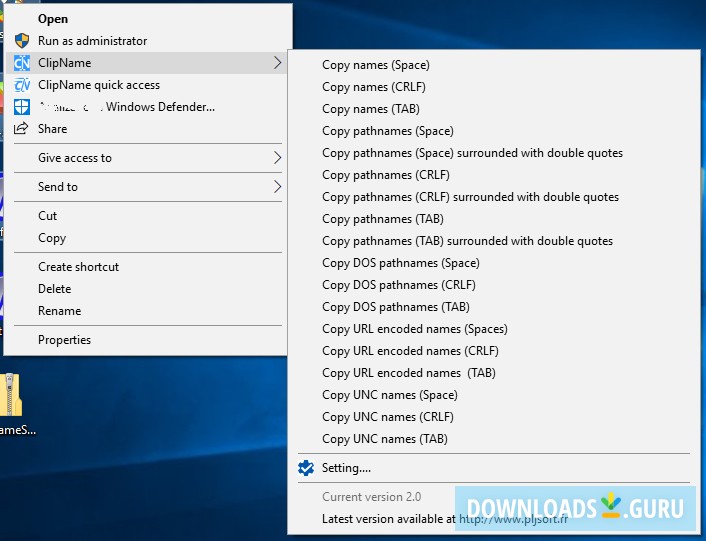Screen dimensions: 706x541
Task: Open the Send to entry
Action: [145, 187]
